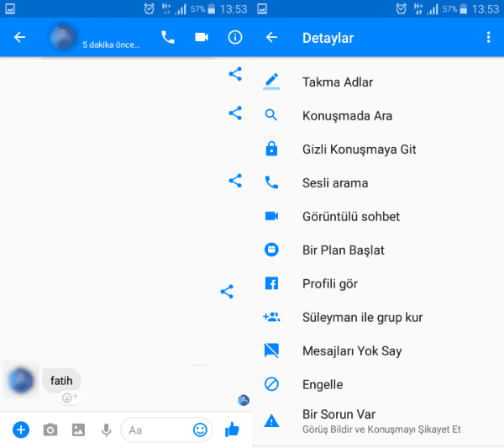The height and width of the screenshot is (448, 504).
Task: Tap the crossed-out chat icon for ignoring messages
Action: [x=271, y=350]
